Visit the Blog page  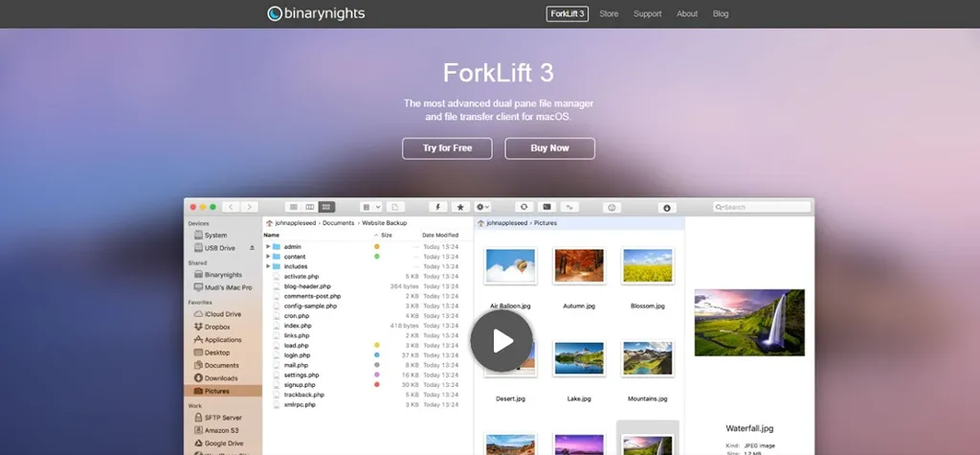pos(720,13)
